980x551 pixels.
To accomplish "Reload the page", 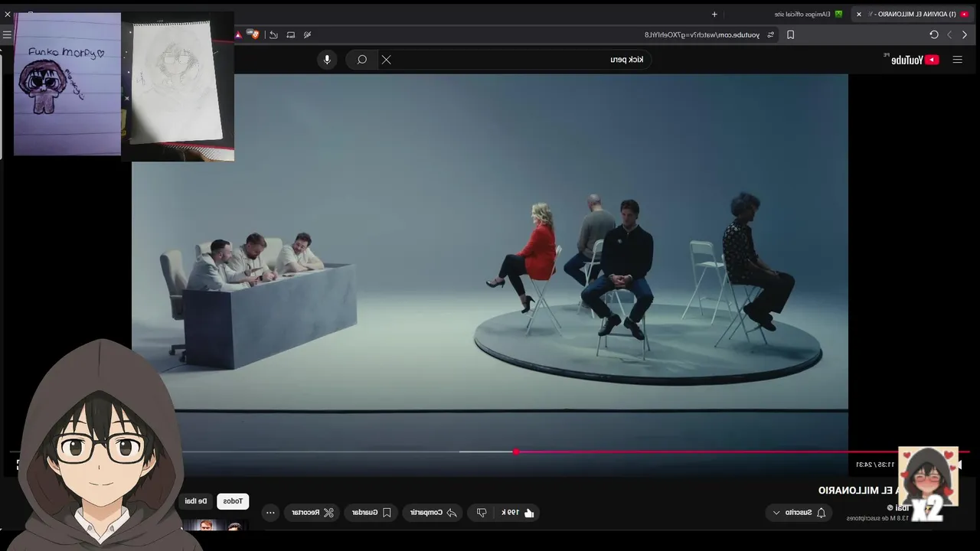I will pos(934,34).
